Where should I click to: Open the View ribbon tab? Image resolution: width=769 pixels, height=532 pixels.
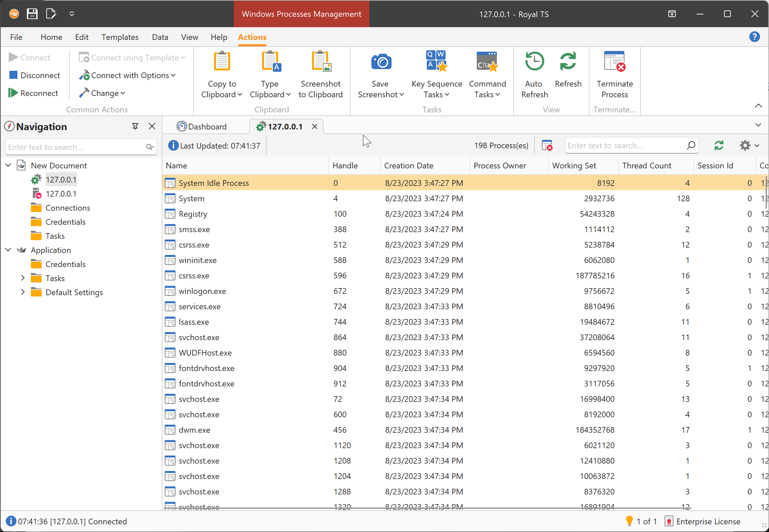[x=190, y=37]
